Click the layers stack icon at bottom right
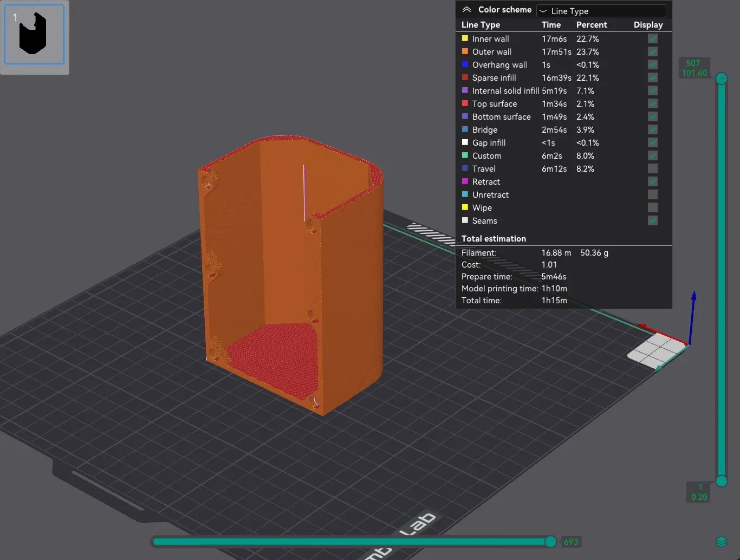The height and width of the screenshot is (560, 740). [x=721, y=542]
